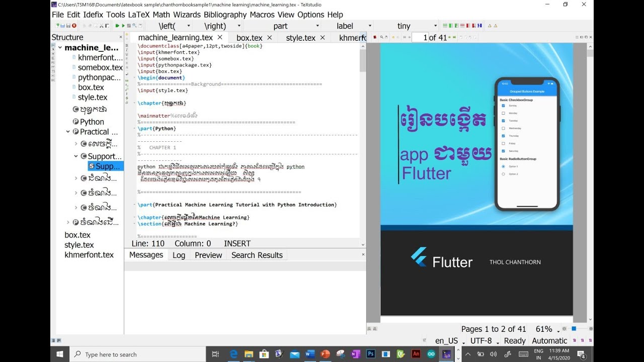Open Adobe Animate from the taskbar
This screenshot has height=362, width=644.
click(416, 354)
